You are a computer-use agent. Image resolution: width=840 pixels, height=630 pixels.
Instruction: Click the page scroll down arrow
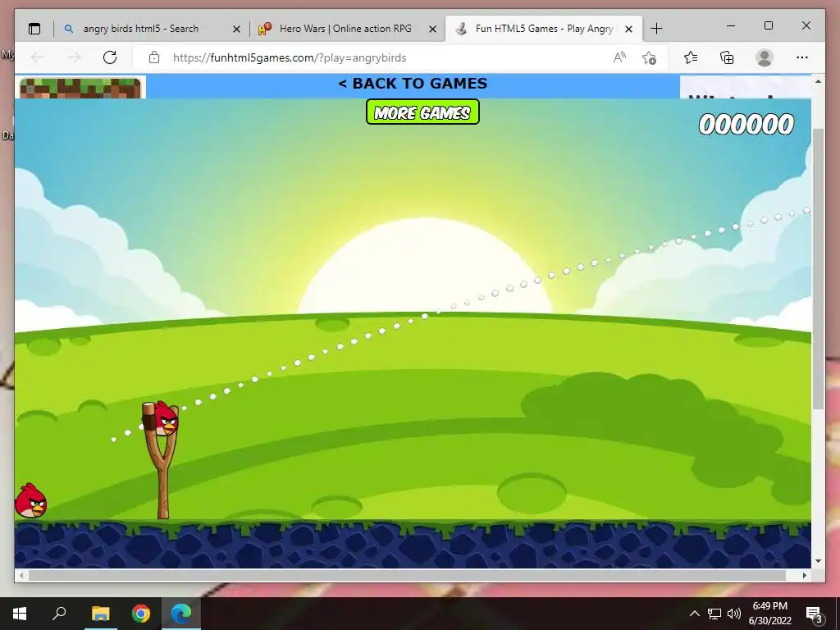point(818,561)
